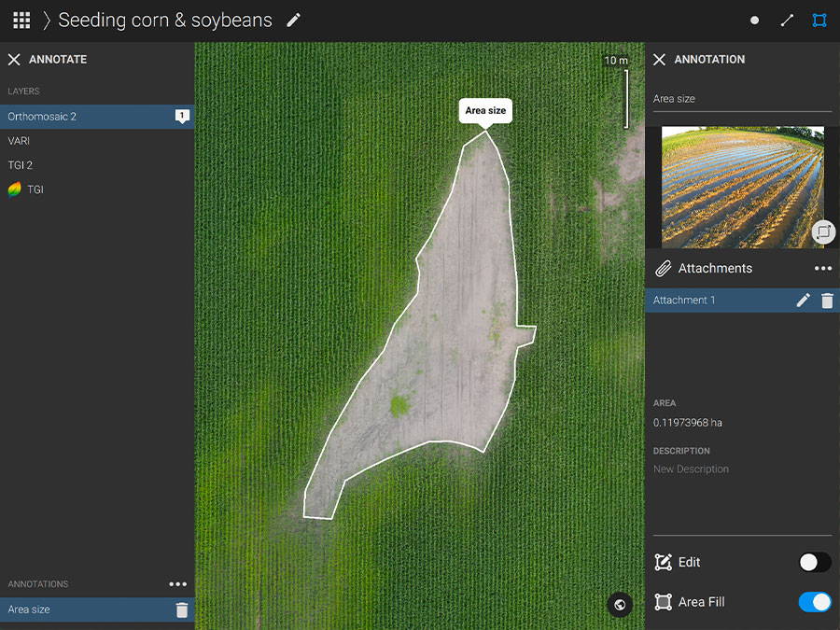840x630 pixels.
Task: Click the Edit polygon icon
Action: click(664, 563)
